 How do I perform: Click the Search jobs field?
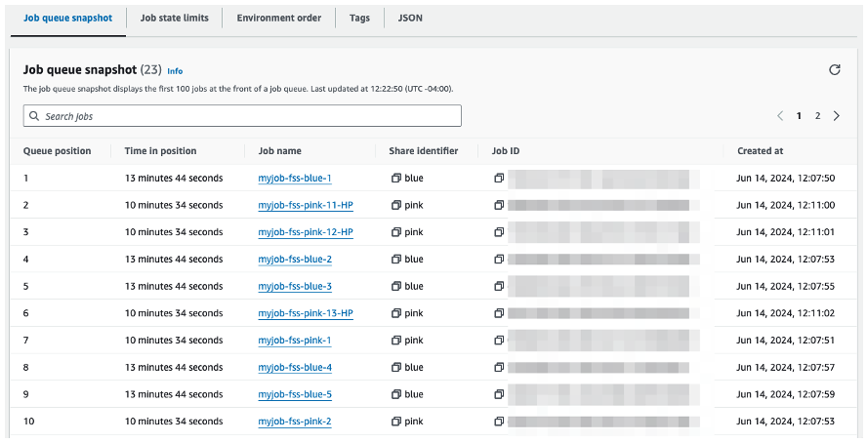(x=242, y=116)
